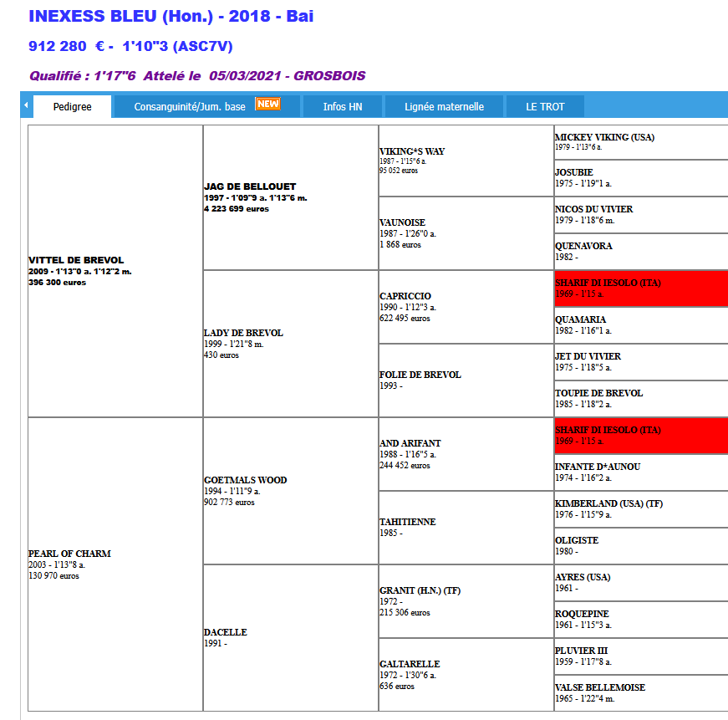
Task: Click the left scroll arrow beside the tabs
Action: click(x=25, y=105)
